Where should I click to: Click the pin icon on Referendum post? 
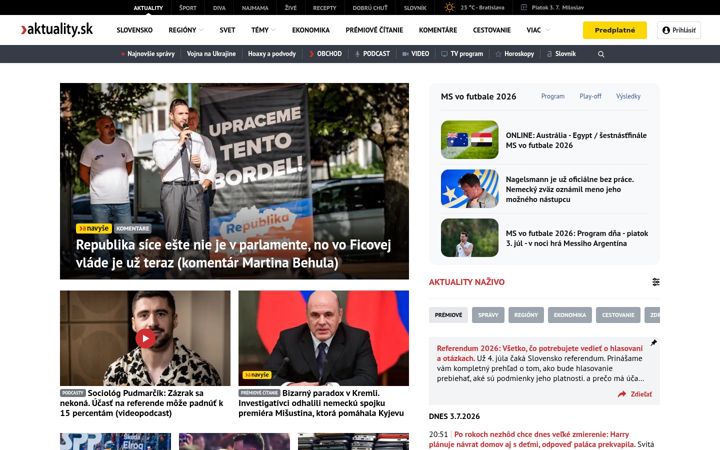pyautogui.click(x=653, y=343)
